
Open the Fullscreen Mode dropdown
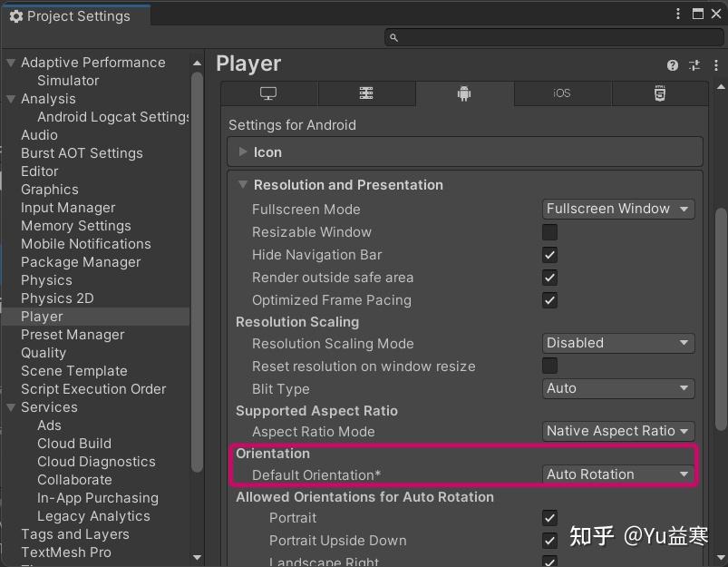point(617,209)
